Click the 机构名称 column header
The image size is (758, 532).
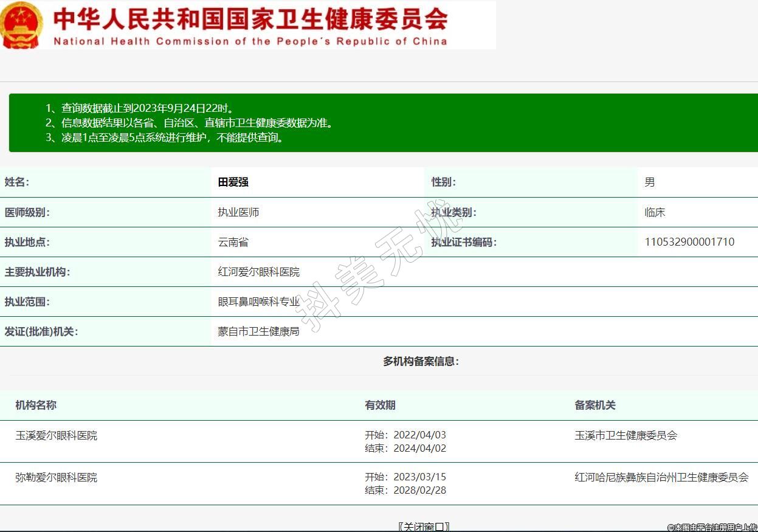coord(36,406)
